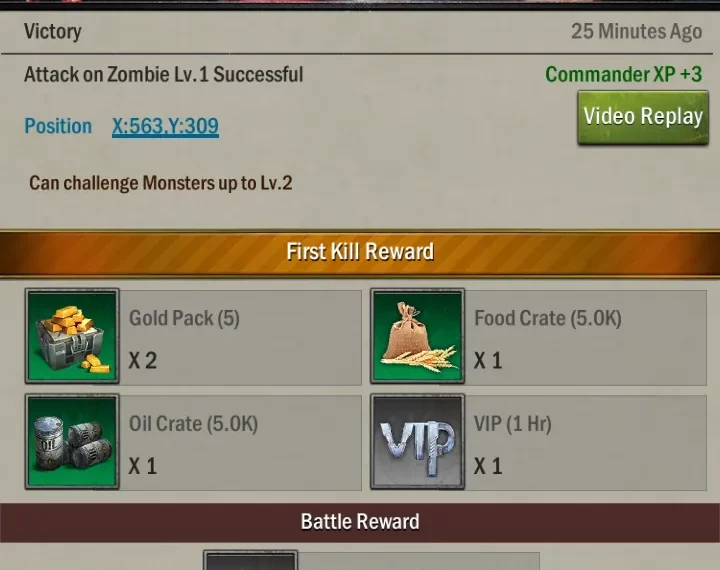Viewport: 720px width, 570px height.
Task: Click the Oil Crate barrels icon
Action: (x=72, y=441)
